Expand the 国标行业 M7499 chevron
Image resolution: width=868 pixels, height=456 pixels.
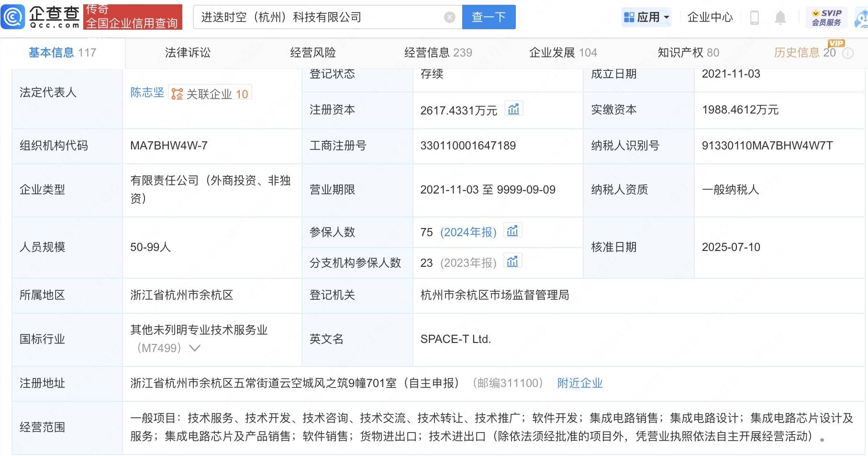[x=195, y=348]
